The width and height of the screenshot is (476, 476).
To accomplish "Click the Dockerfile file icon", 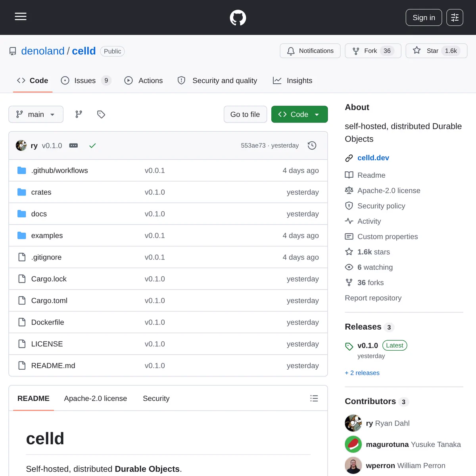I will pyautogui.click(x=22, y=322).
